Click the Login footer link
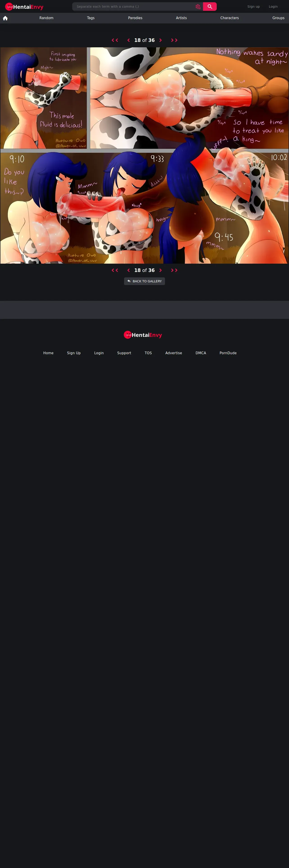This screenshot has width=289, height=868. tap(99, 353)
